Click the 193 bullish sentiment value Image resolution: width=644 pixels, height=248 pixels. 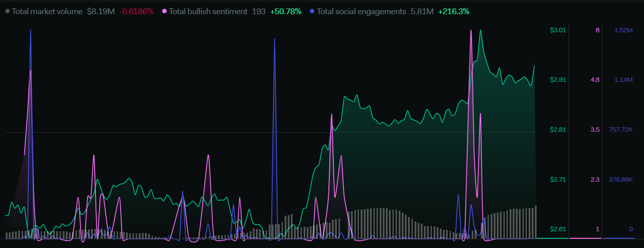(259, 11)
